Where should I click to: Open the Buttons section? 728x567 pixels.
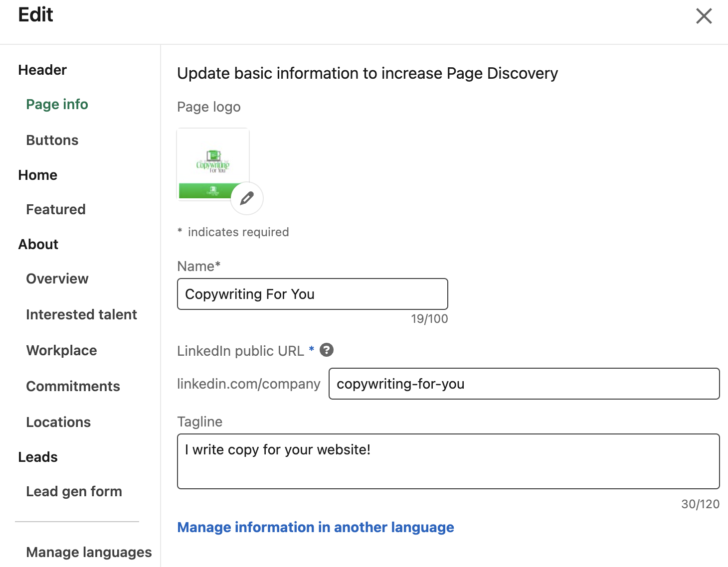click(52, 140)
